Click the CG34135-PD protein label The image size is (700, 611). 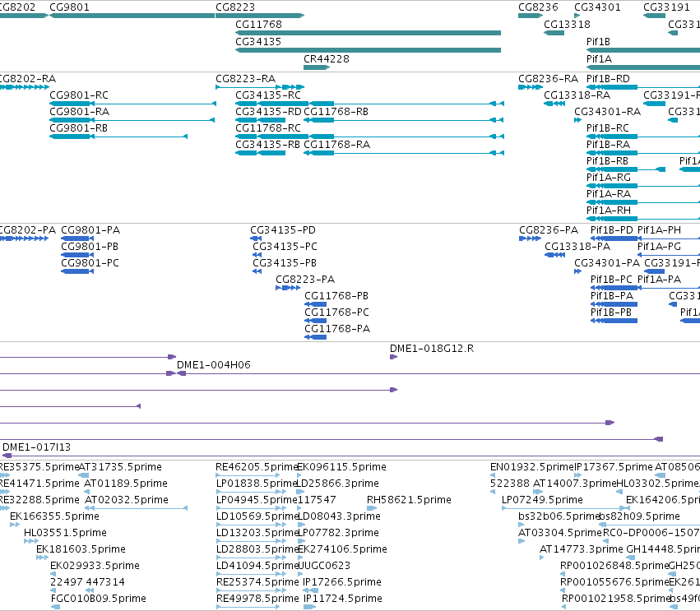[283, 230]
